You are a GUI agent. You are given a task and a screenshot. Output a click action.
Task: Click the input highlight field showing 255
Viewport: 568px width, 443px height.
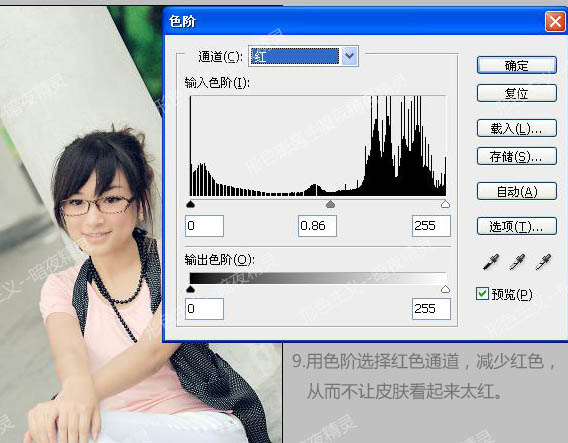coord(431,226)
